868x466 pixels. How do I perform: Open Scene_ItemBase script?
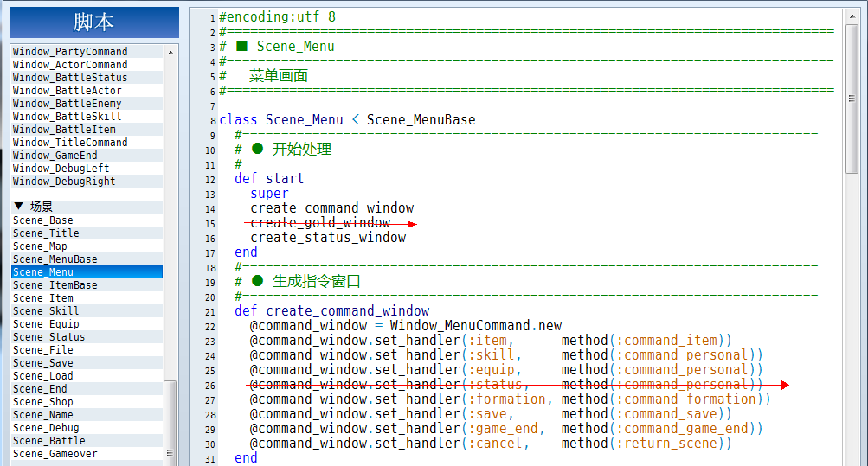(x=87, y=285)
